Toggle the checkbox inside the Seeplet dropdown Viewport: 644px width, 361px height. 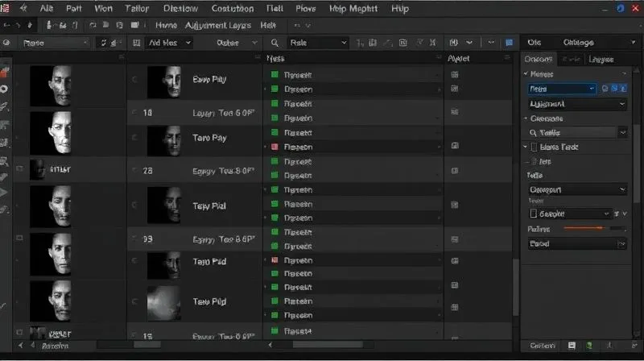tap(533, 214)
